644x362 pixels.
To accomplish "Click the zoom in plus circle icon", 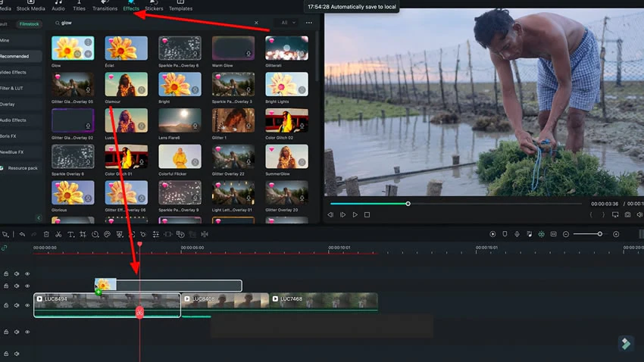I will pos(616,234).
